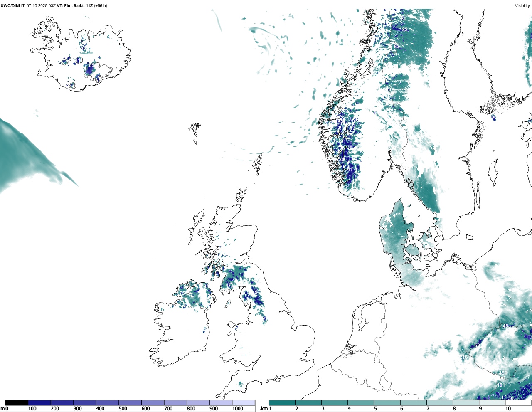Click the 8–9 km legend swatch
This screenshot has width=532, height=412.
tap(465, 402)
